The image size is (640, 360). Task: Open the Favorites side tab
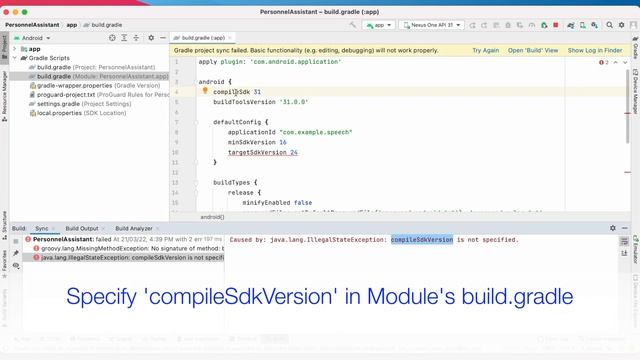pyautogui.click(x=4, y=264)
